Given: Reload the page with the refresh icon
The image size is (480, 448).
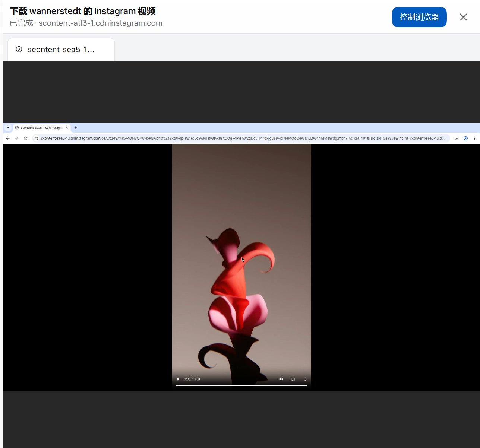Looking at the screenshot, I should pos(26,138).
